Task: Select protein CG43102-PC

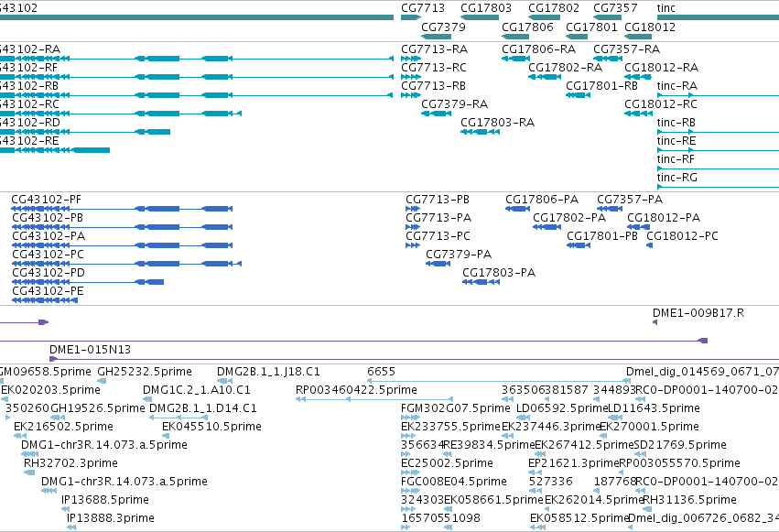Action: pos(126,264)
